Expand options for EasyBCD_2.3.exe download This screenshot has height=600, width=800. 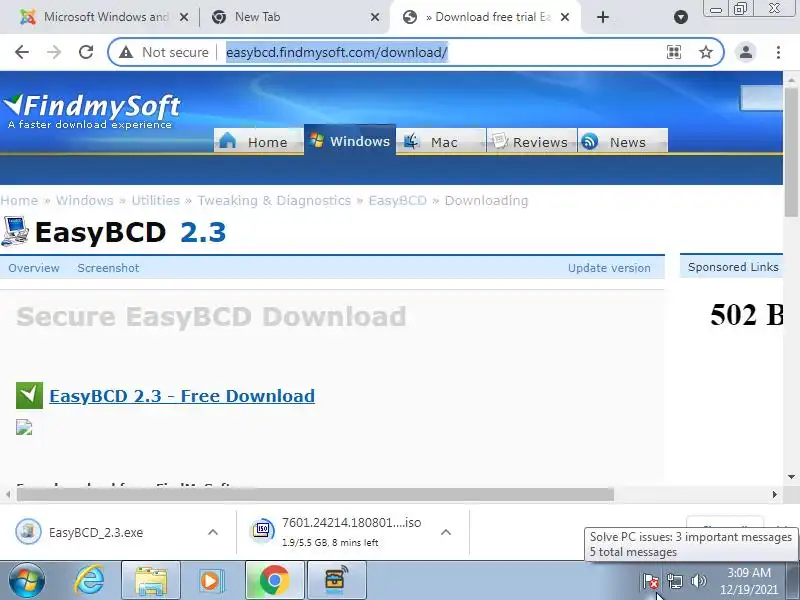(x=213, y=533)
